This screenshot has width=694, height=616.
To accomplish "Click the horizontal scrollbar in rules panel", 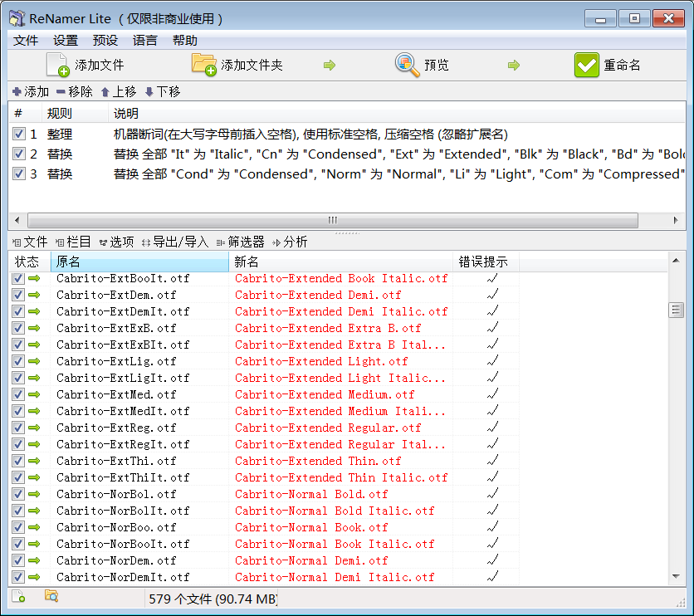I will (x=332, y=220).
